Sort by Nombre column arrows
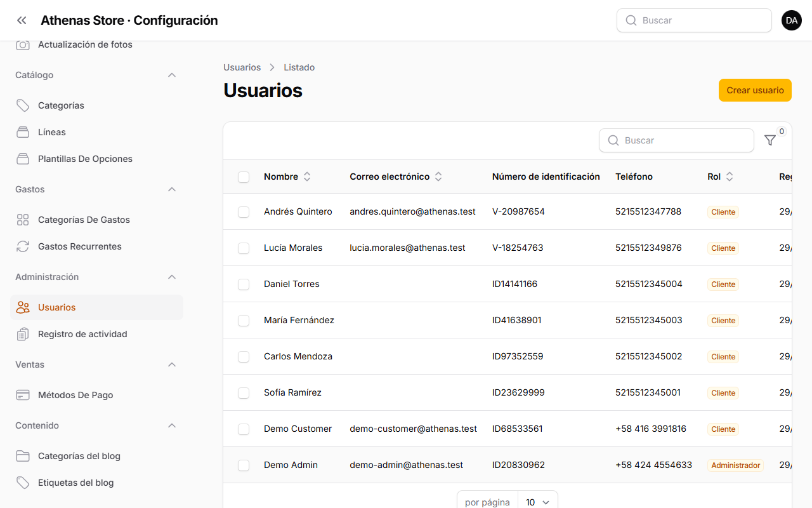 307,177
